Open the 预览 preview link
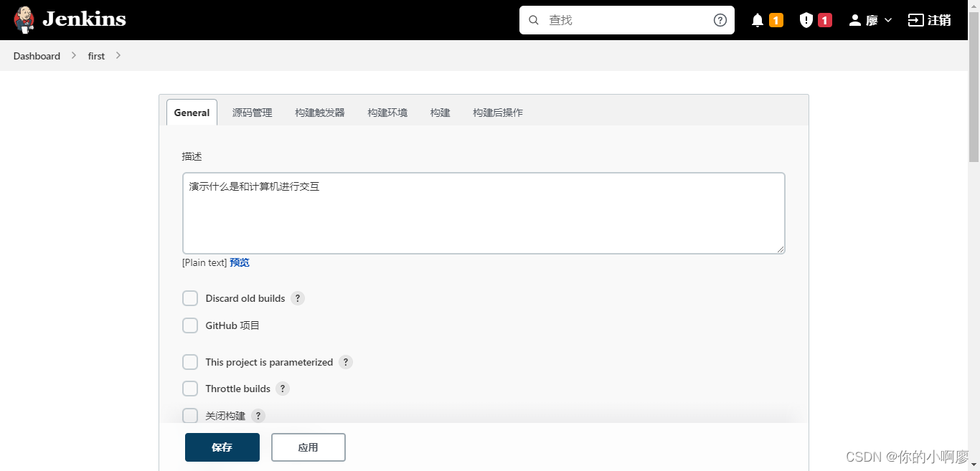The width and height of the screenshot is (980, 471). [x=240, y=262]
